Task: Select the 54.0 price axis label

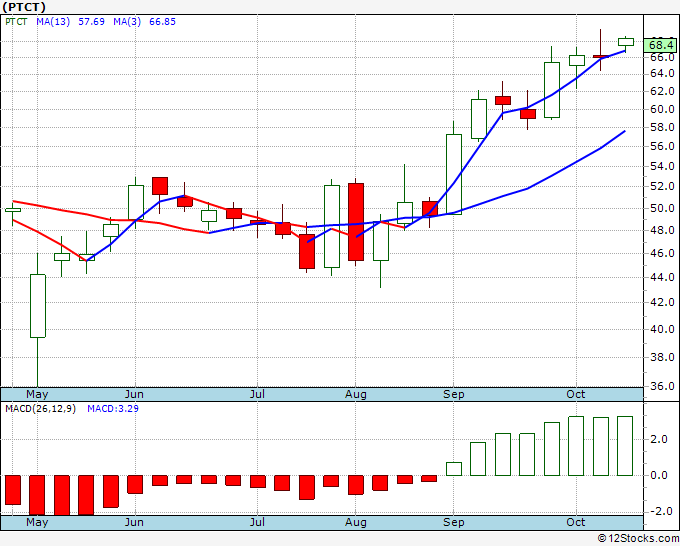Action: click(x=662, y=167)
